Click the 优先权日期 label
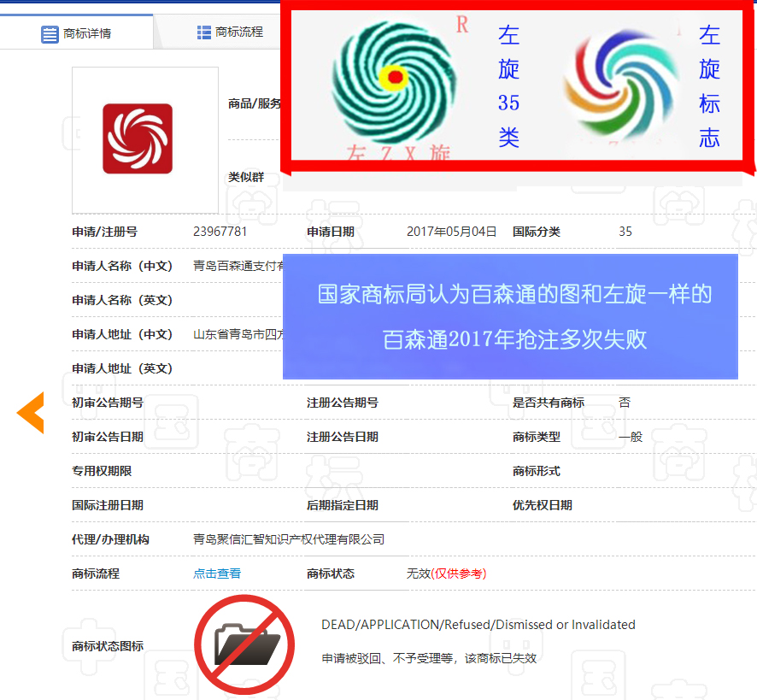This screenshot has width=757, height=700. 543,505
